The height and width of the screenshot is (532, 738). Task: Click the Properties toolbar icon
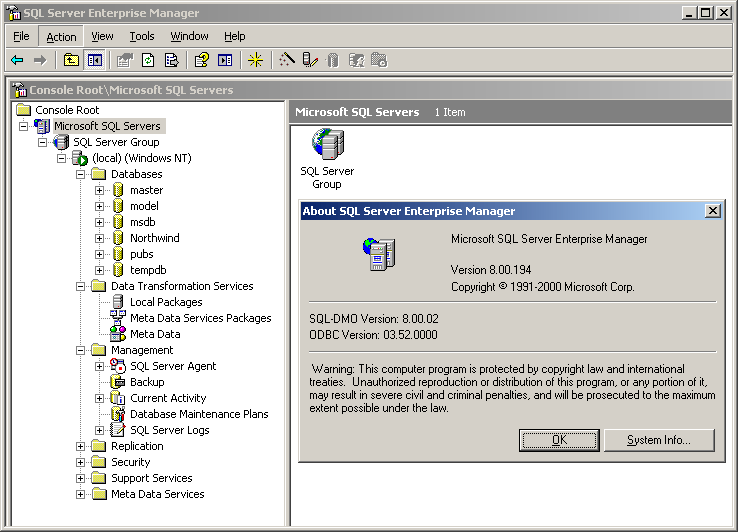coord(125,60)
